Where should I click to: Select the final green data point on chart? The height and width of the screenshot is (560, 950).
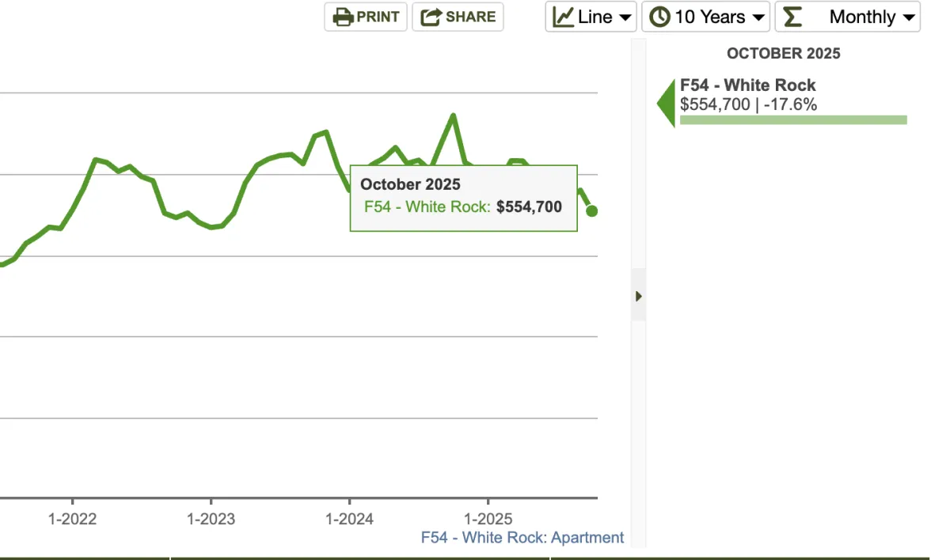coord(591,210)
